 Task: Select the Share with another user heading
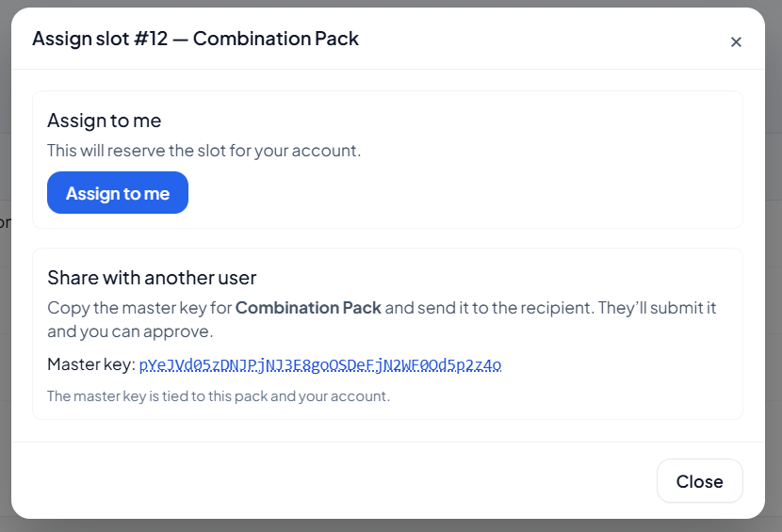point(152,277)
